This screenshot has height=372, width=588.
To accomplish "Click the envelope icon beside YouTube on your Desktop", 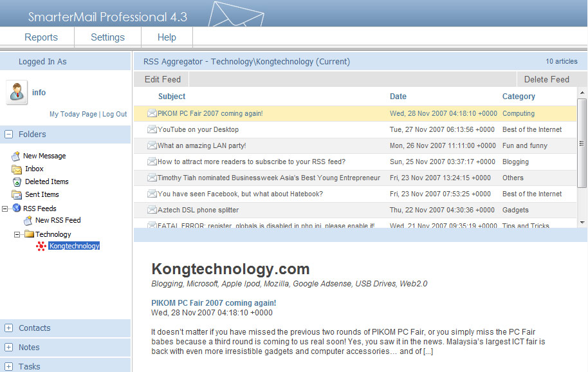I will pos(152,129).
